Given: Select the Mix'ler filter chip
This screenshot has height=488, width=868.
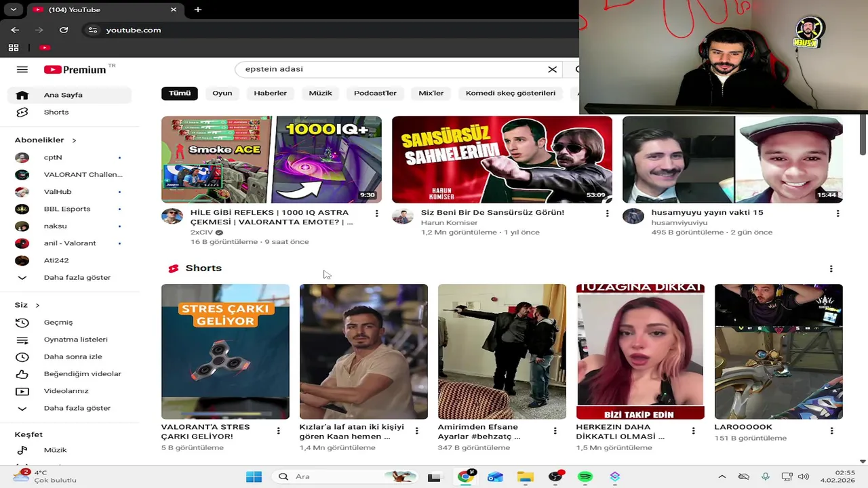Looking at the screenshot, I should pyautogui.click(x=431, y=94).
